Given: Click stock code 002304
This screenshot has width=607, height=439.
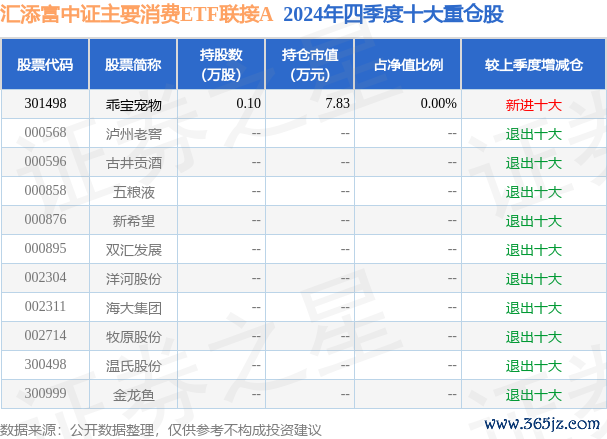Looking at the screenshot, I should tap(45, 278).
